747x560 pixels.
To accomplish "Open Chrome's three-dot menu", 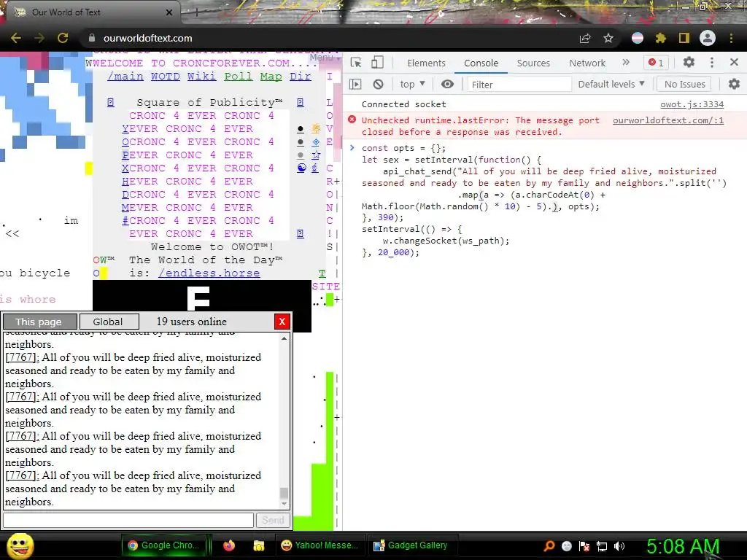I will [x=731, y=38].
